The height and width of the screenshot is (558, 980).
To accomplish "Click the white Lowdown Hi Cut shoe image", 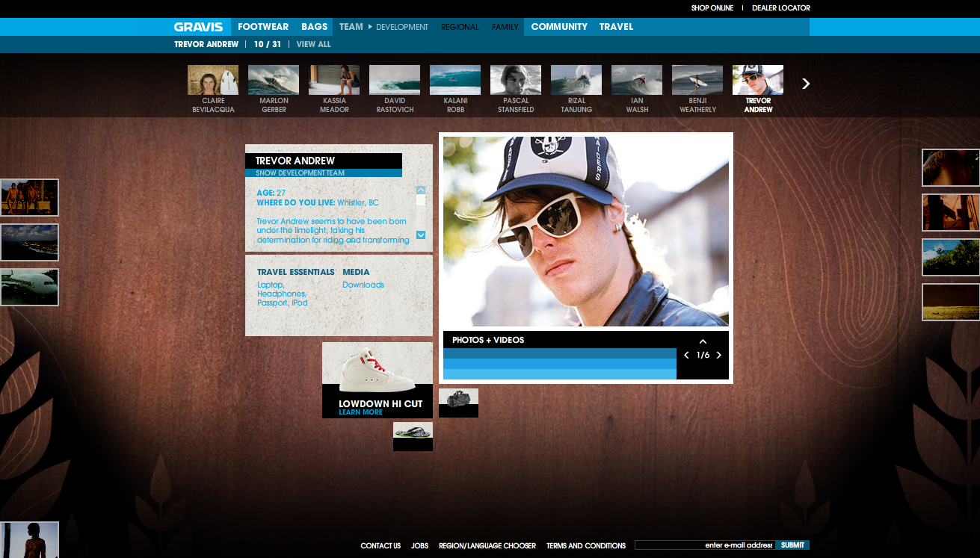I will coord(377,370).
